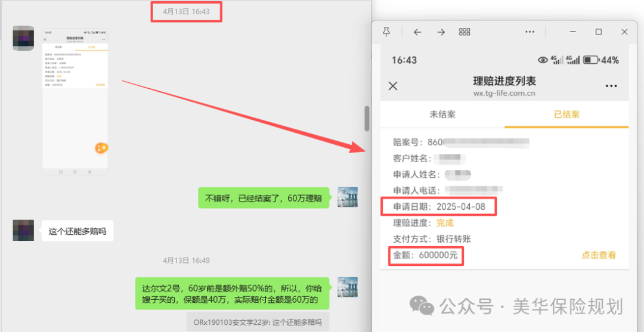Click the 申请日期：2025-04-08 line
The image size is (644, 332).
pos(439,207)
